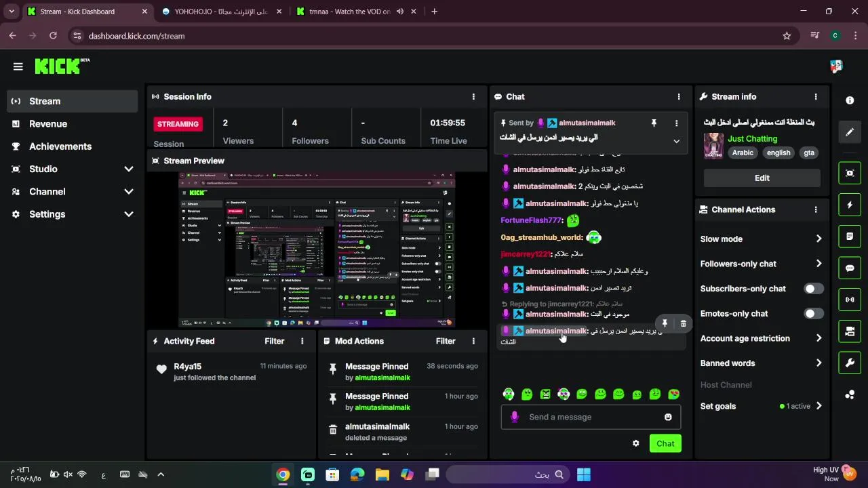Unpin the pinned chat message
Screen dimensions: 868x488
click(654, 123)
